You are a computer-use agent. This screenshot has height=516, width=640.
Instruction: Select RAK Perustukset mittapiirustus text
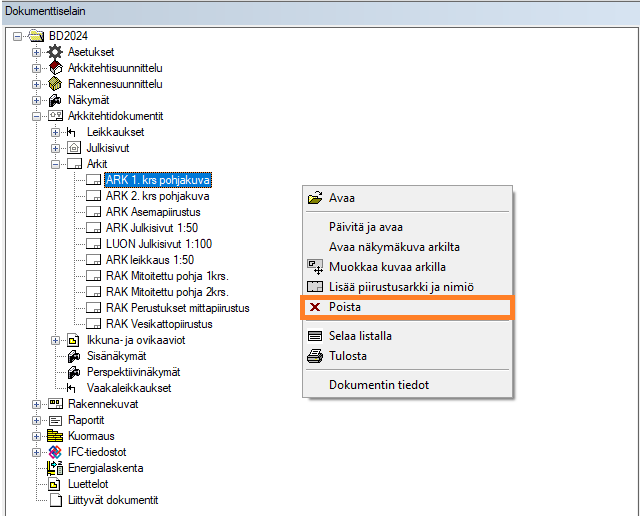[178, 308]
